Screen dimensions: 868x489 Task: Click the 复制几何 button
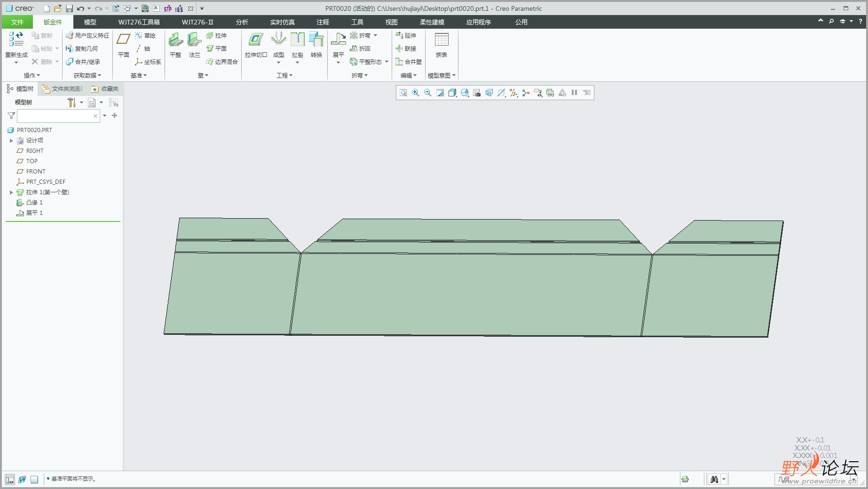pyautogui.click(x=82, y=48)
